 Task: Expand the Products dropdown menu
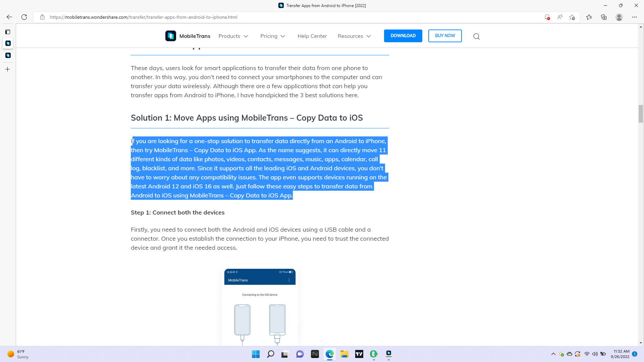coord(233,36)
